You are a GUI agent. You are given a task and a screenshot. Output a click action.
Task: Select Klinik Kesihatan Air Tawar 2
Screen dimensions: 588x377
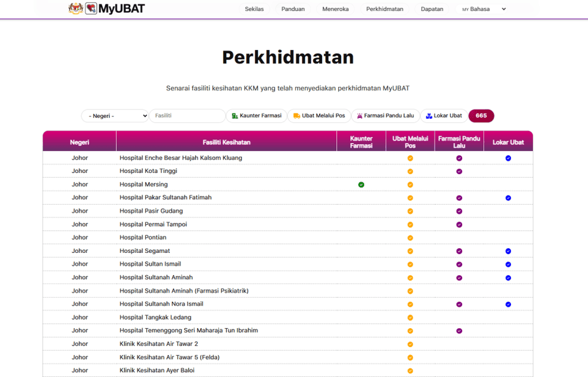[159, 344]
